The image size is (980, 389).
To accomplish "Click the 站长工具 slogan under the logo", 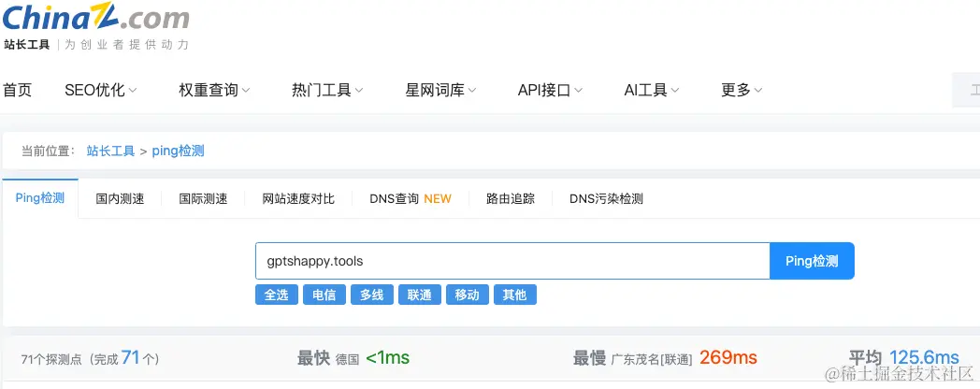I will point(95,44).
